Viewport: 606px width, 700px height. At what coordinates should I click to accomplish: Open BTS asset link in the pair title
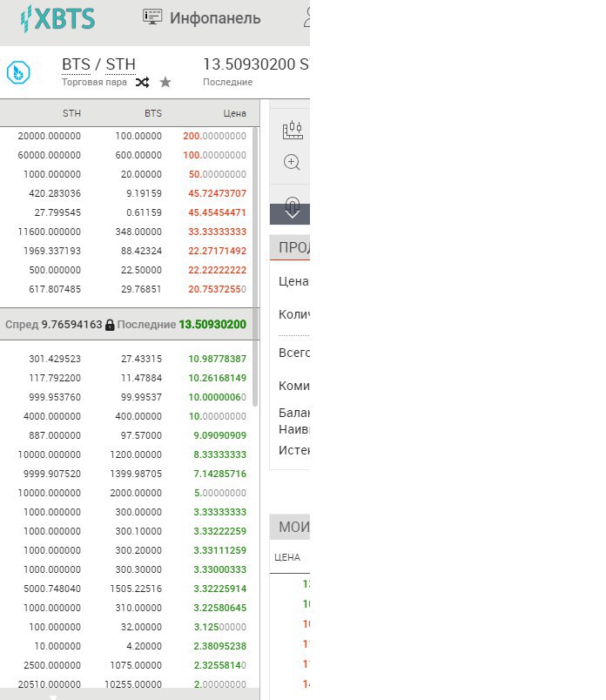point(76,64)
